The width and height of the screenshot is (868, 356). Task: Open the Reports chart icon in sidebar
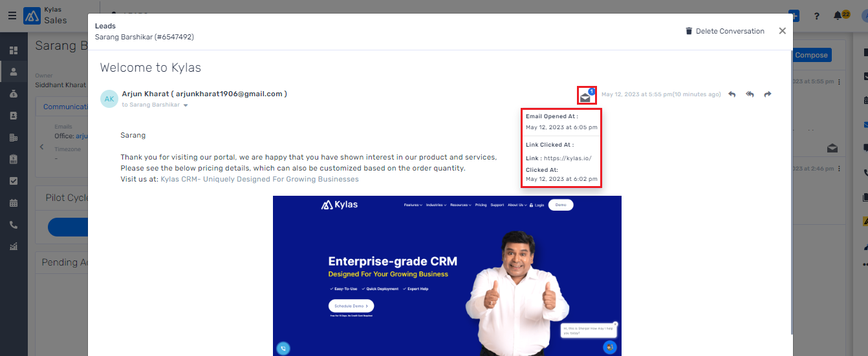coord(14,246)
